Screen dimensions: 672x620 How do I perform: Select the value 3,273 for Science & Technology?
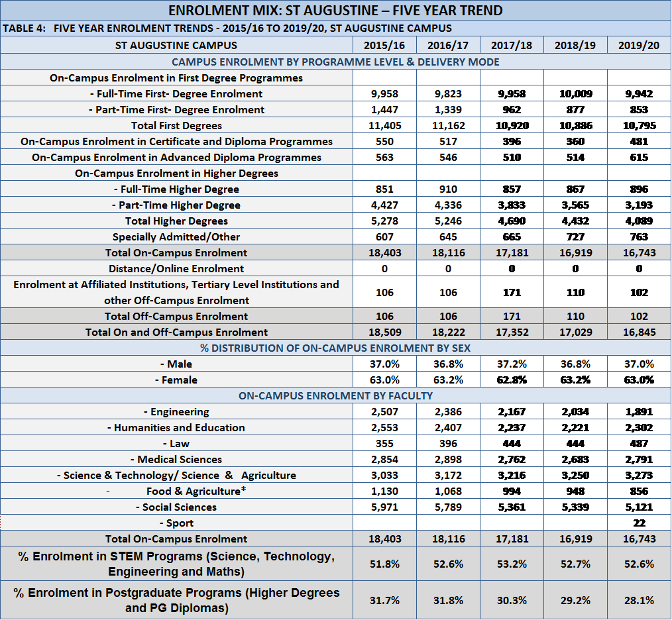coord(639,475)
